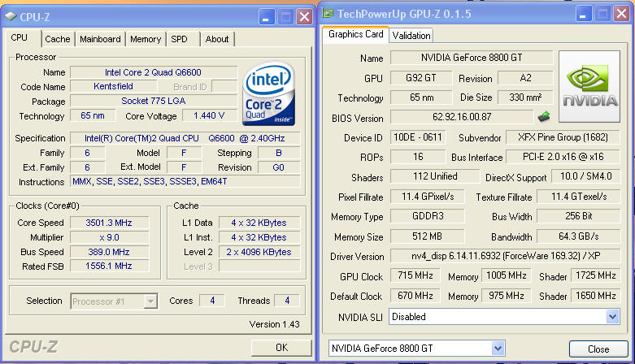This screenshot has height=364, width=635.
Task: Click the Shader clock value 1725 MHz
Action: (595, 275)
